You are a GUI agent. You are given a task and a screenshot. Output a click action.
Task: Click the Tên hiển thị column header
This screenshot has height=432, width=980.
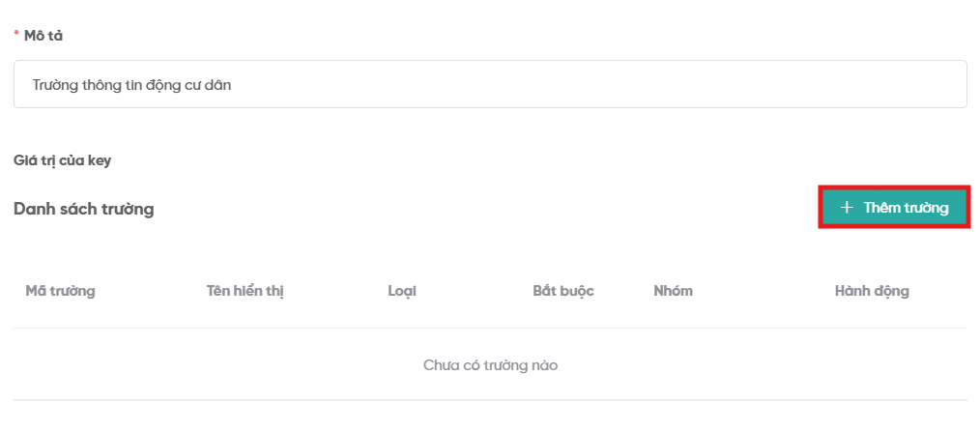pos(245,291)
